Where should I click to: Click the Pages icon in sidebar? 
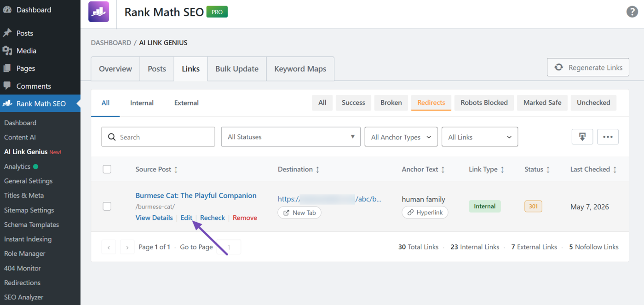pyautogui.click(x=7, y=68)
